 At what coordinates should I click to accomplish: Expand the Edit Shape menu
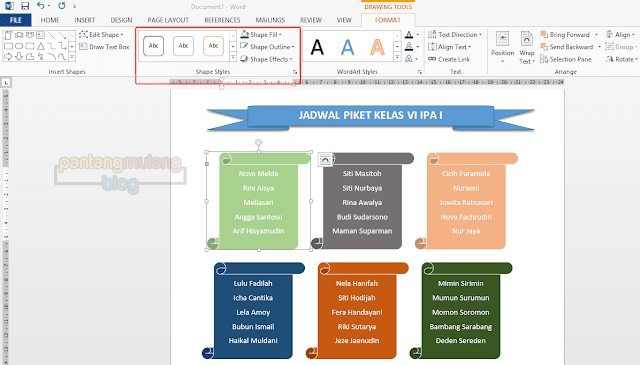[x=101, y=35]
